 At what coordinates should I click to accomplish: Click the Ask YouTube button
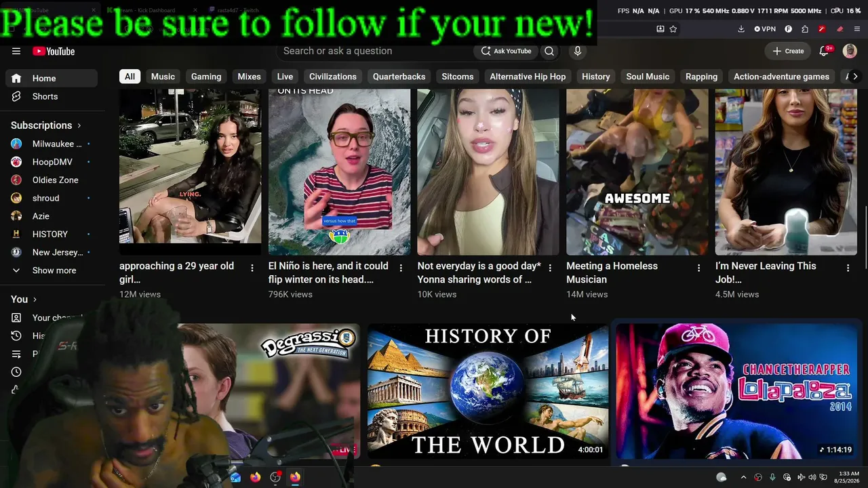[x=507, y=51]
